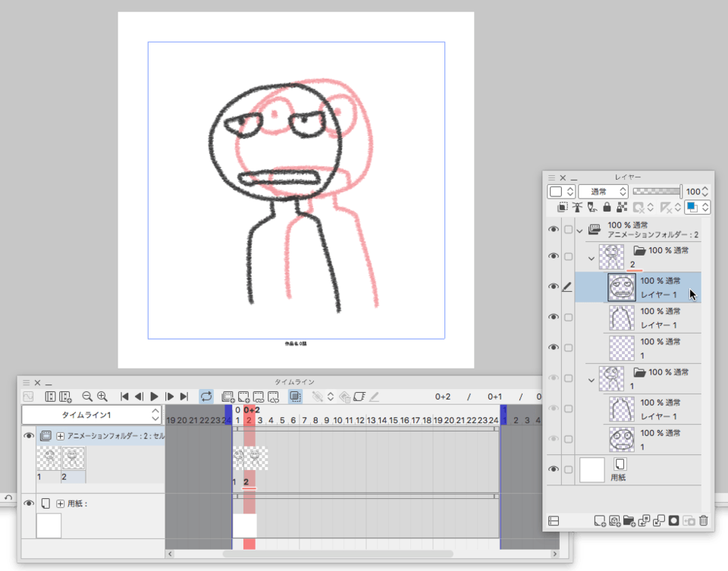The width and height of the screenshot is (728, 571).
Task: Set as draft layer icon
Action: tap(592, 207)
